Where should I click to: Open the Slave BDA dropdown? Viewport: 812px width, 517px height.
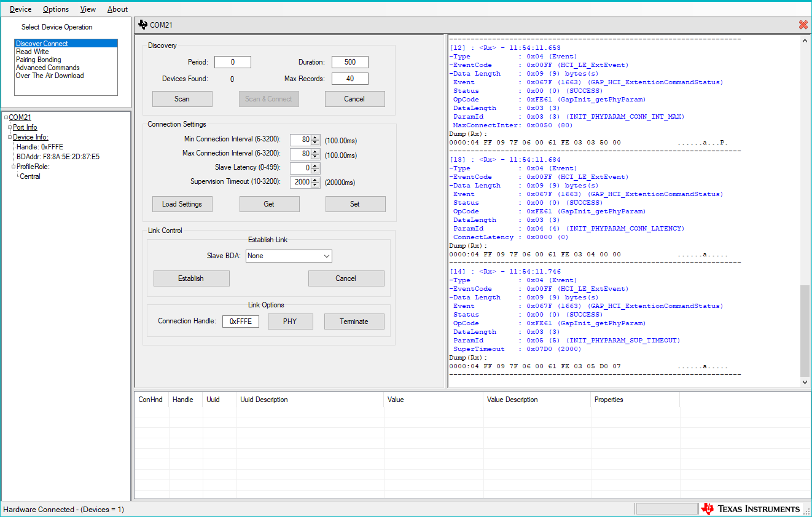click(x=326, y=256)
